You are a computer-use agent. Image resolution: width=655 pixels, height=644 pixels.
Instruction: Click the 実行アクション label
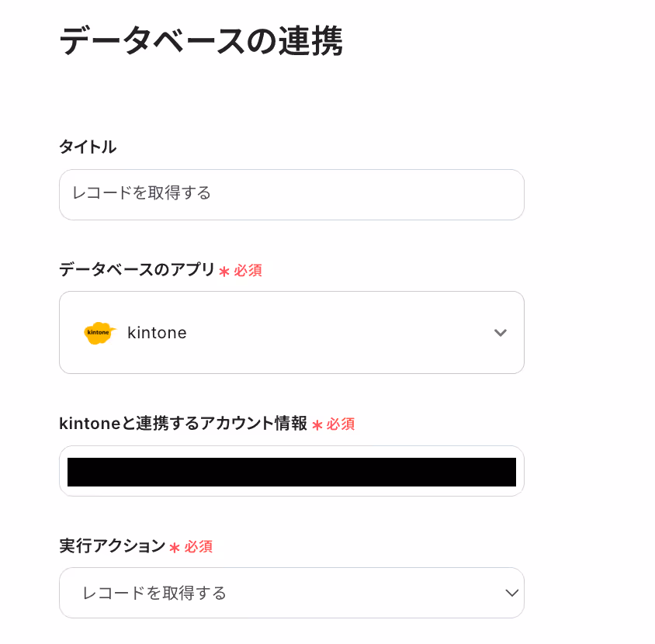113,546
